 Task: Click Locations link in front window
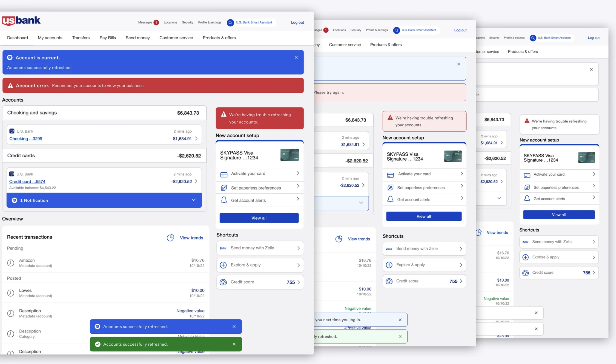tap(170, 22)
